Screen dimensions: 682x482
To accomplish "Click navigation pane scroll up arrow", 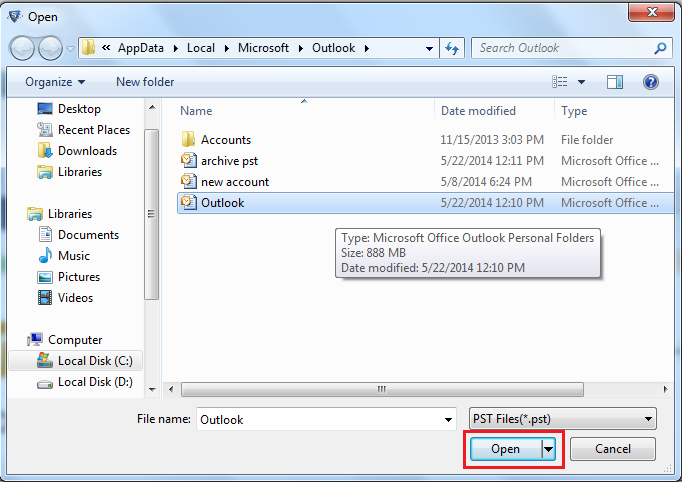I will [152, 107].
